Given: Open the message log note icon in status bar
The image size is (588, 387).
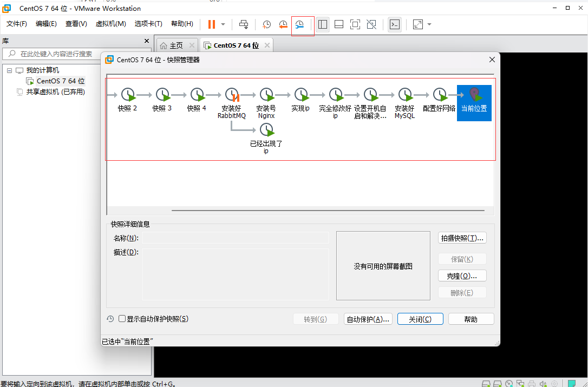Looking at the screenshot, I should click(572, 384).
